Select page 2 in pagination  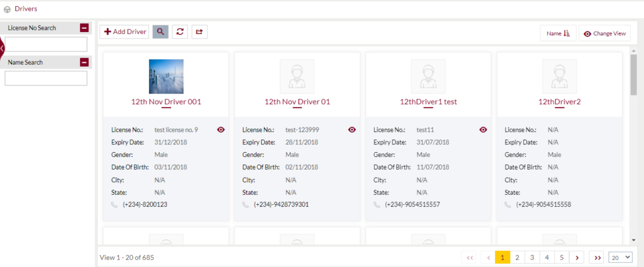518,258
